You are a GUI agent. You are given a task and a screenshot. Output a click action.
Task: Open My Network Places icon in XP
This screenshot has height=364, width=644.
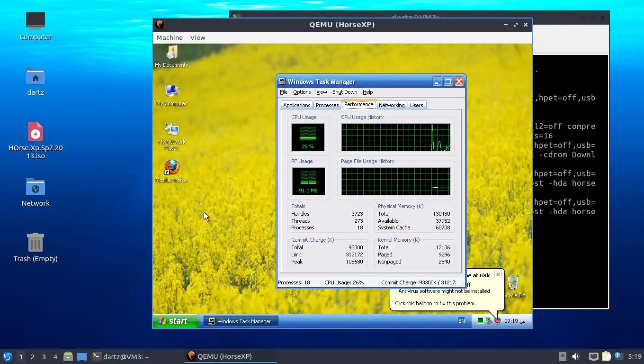tap(171, 136)
